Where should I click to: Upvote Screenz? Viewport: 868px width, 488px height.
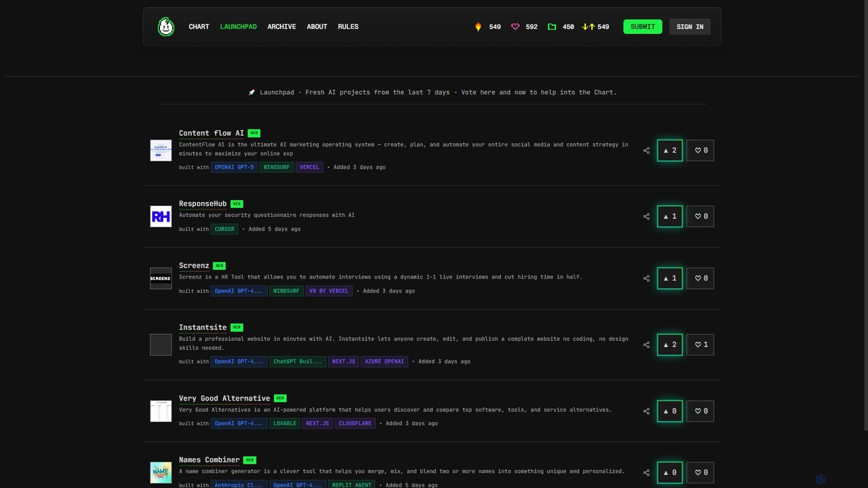pyautogui.click(x=670, y=278)
